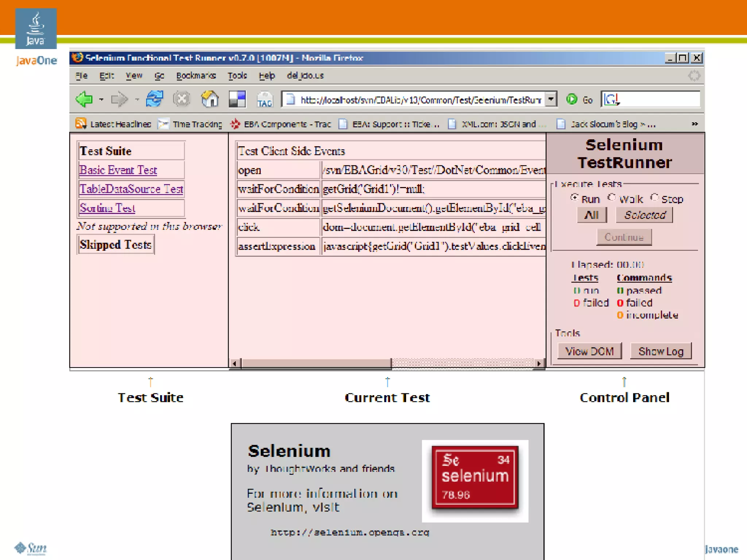Click the page icon in URL bar
This screenshot has width=747, height=560.
[x=290, y=99]
